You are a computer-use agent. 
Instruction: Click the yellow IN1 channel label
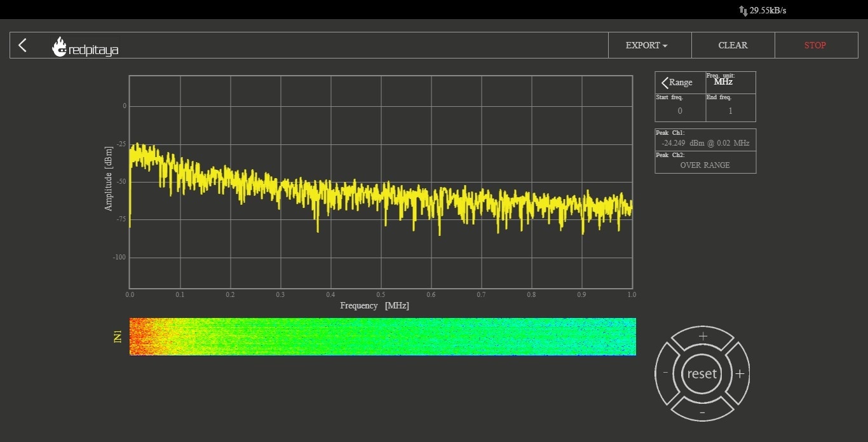(118, 336)
